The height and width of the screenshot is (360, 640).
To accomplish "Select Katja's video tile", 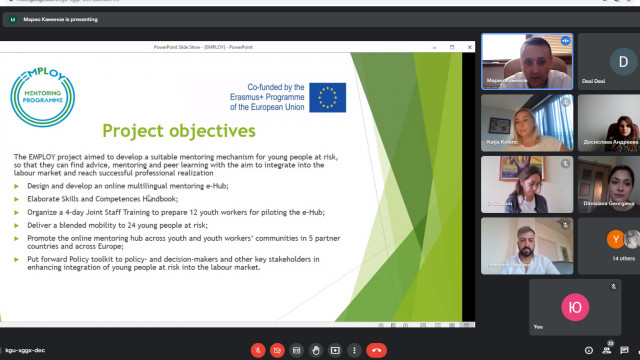I will click(x=527, y=123).
